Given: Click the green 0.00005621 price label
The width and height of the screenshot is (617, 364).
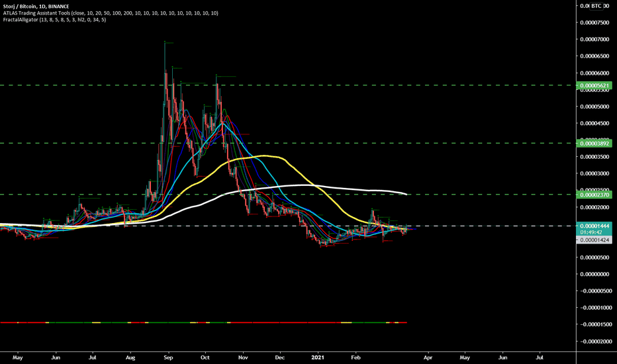Looking at the screenshot, I should click(x=594, y=85).
